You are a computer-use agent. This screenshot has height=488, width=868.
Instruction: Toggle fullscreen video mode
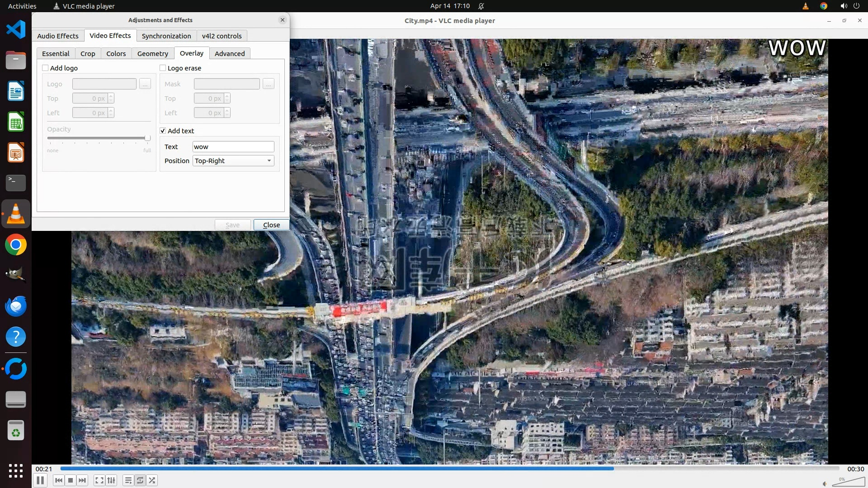point(99,480)
